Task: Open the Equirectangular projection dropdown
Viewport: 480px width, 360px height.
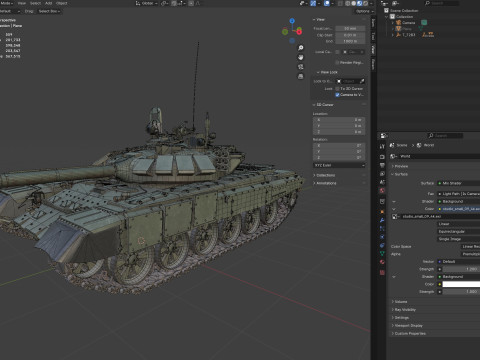Action: [458, 231]
